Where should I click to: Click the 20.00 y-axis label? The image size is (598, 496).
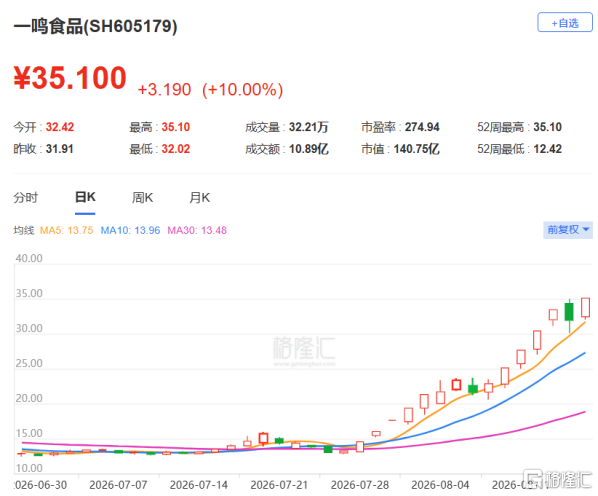29,398
